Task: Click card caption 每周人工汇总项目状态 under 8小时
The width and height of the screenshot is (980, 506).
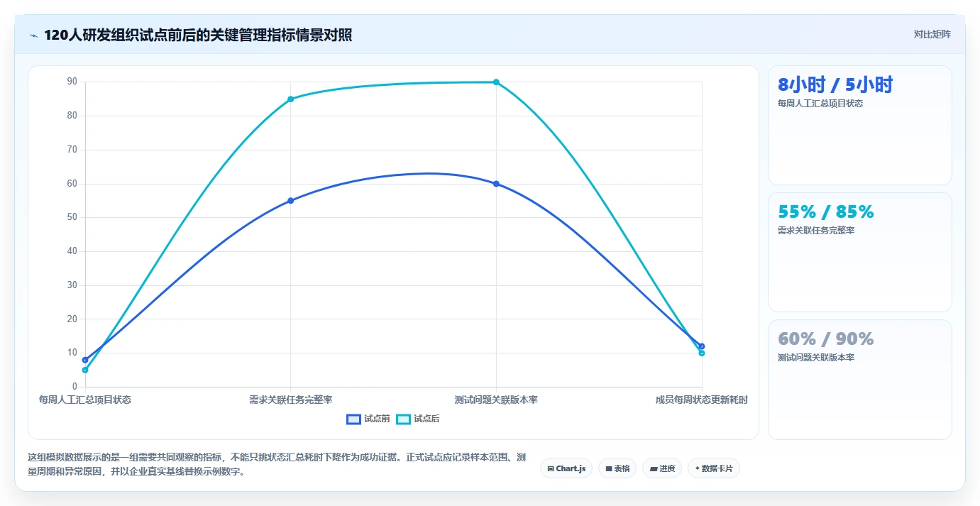Action: click(820, 103)
